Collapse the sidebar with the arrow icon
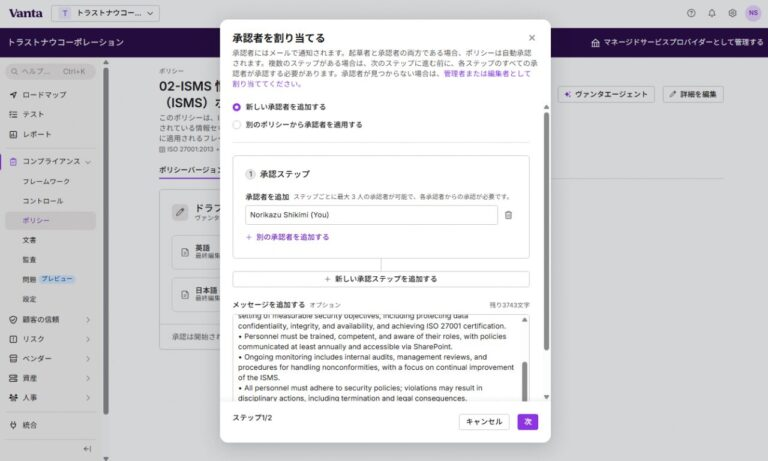Screen dimensions: 768x461 pos(87,449)
